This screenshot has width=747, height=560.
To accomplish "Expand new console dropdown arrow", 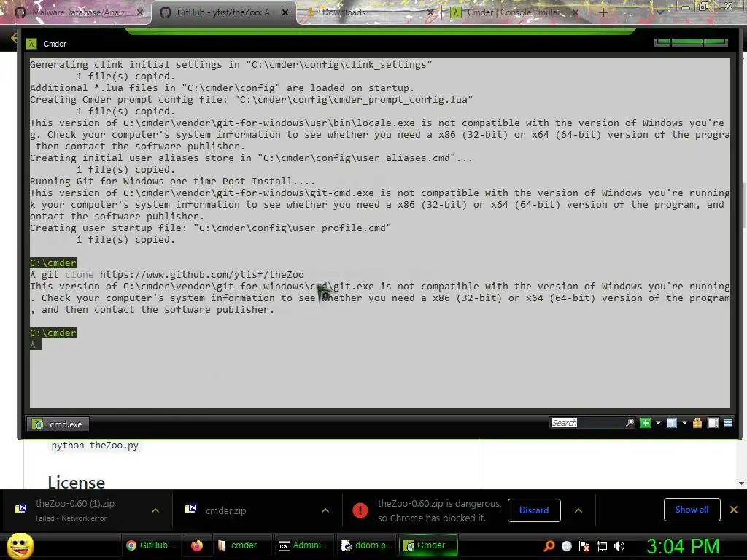I will 659,423.
